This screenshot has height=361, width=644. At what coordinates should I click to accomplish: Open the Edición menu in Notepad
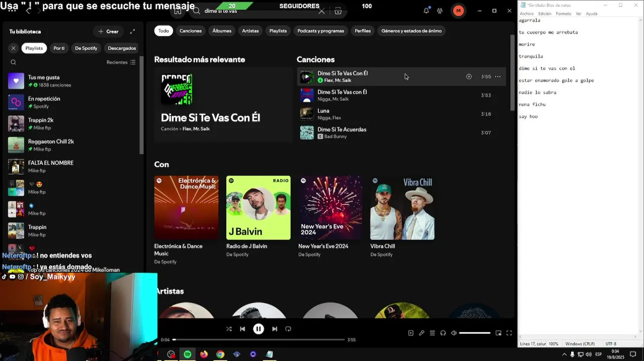545,14
